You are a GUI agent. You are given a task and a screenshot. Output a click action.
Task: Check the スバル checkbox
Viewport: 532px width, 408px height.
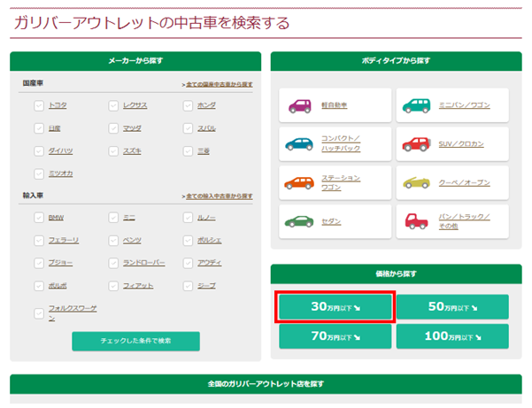tap(188, 128)
